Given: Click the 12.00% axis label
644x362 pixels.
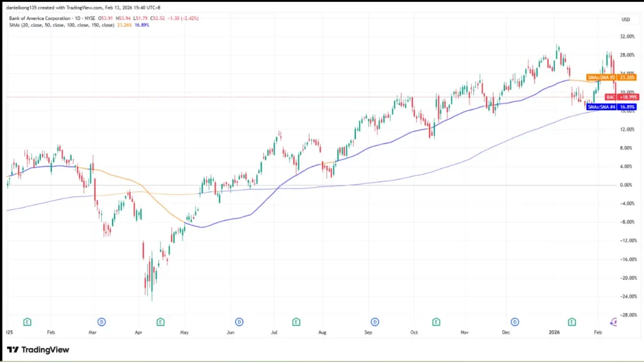Looking at the screenshot, I should tap(627, 130).
